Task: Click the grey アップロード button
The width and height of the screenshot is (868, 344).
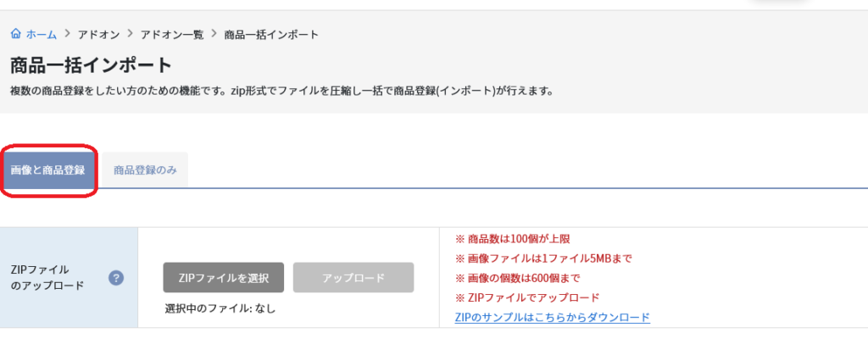Action: (x=353, y=278)
